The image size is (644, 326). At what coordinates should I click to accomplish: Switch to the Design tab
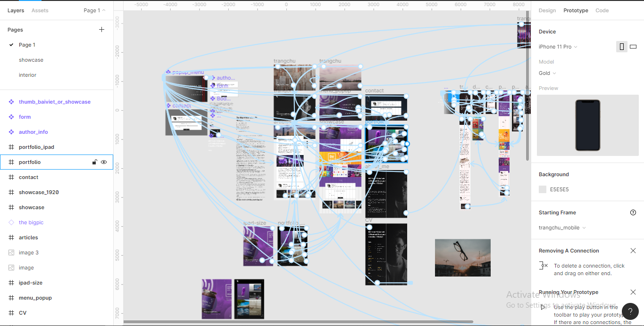coord(547,10)
